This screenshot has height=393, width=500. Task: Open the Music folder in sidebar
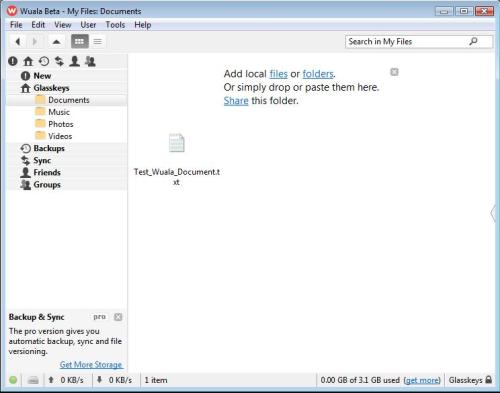click(x=67, y=112)
